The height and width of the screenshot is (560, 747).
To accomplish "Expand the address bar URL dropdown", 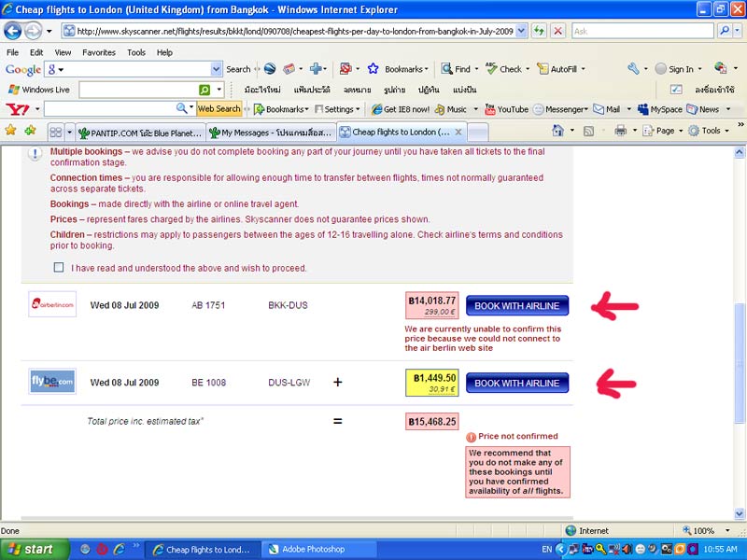I will [521, 32].
